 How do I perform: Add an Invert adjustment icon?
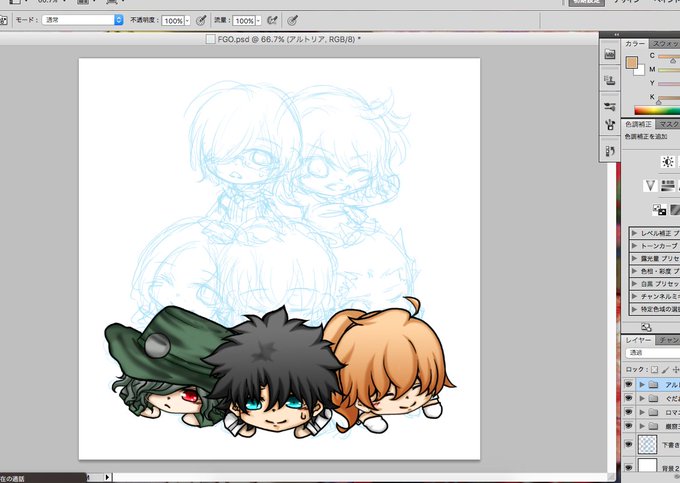tap(659, 210)
